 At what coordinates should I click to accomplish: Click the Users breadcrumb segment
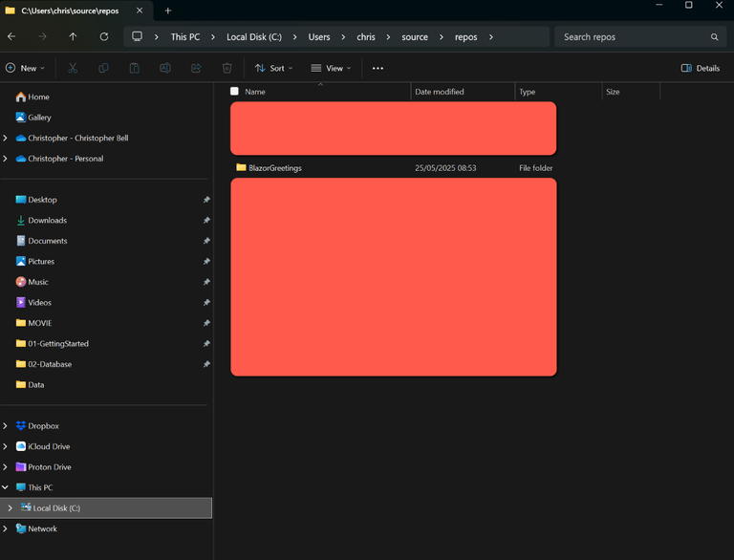(318, 36)
